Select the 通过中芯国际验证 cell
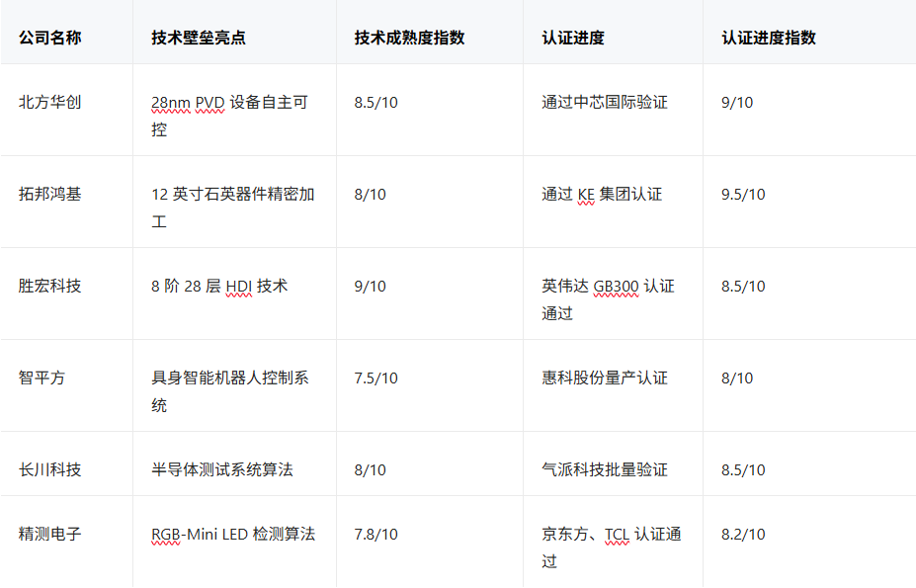This screenshot has width=916, height=588. tap(605, 102)
